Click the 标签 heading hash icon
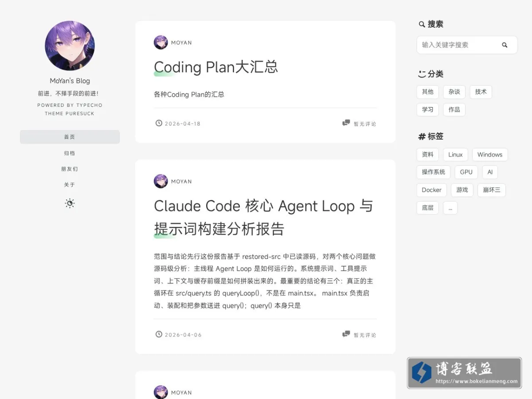 tap(422, 137)
